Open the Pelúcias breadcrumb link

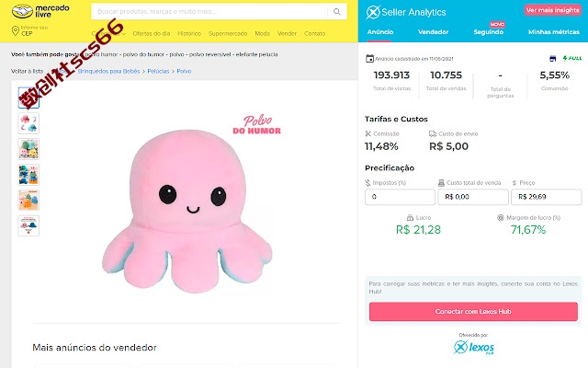click(x=158, y=72)
